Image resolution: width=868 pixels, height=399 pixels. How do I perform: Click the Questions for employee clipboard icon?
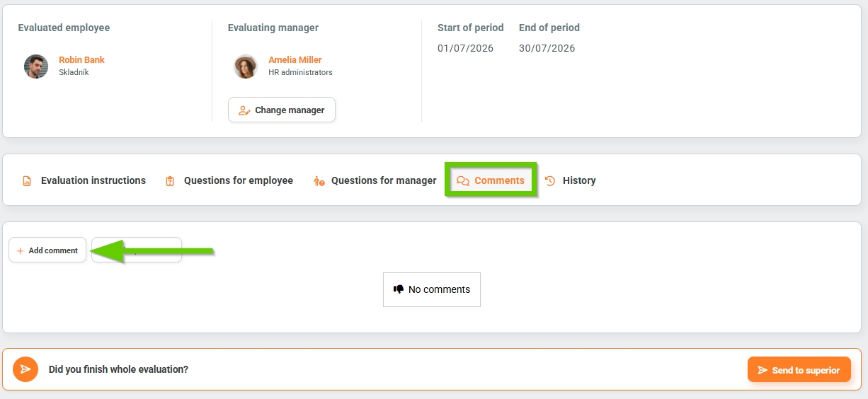click(170, 181)
